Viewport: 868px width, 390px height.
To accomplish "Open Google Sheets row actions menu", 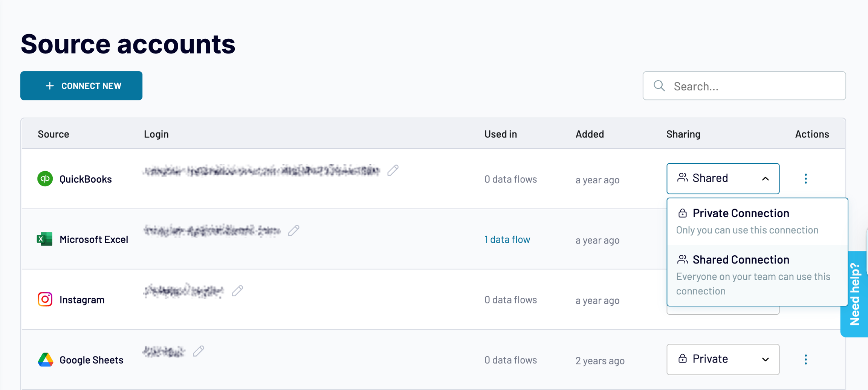I will 805,360.
